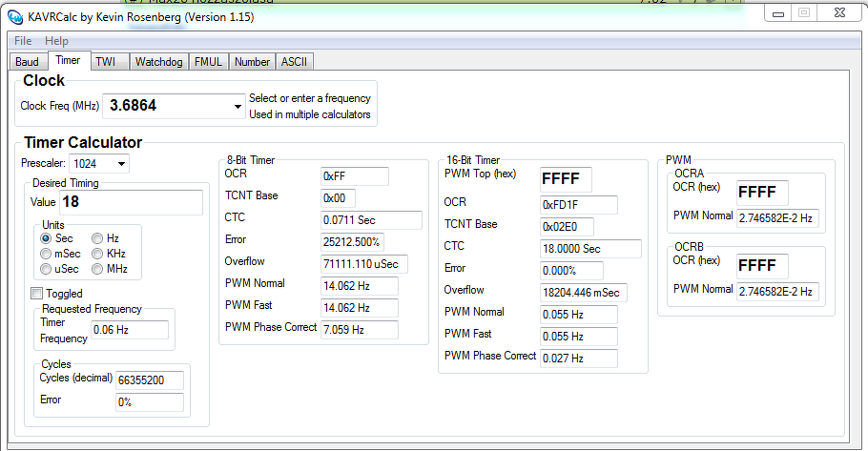Select the mSec units radio button
The image size is (868, 451).
[x=46, y=254]
